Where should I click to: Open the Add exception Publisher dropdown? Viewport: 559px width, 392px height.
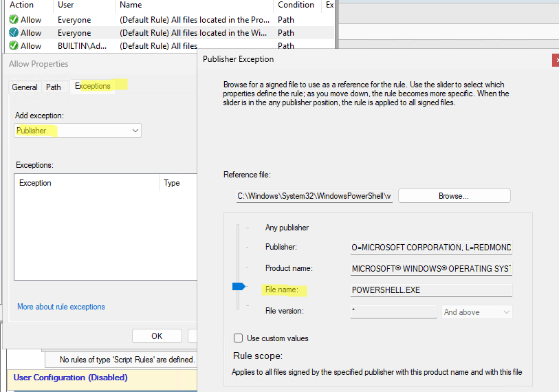(78, 131)
